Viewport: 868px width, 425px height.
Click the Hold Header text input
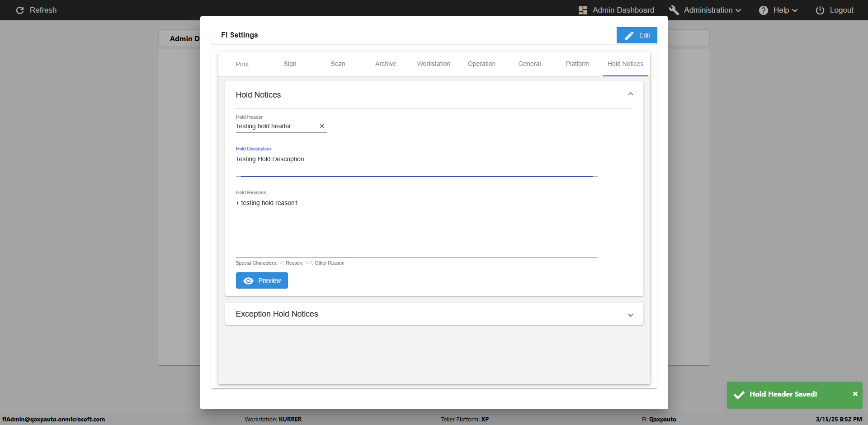point(276,126)
